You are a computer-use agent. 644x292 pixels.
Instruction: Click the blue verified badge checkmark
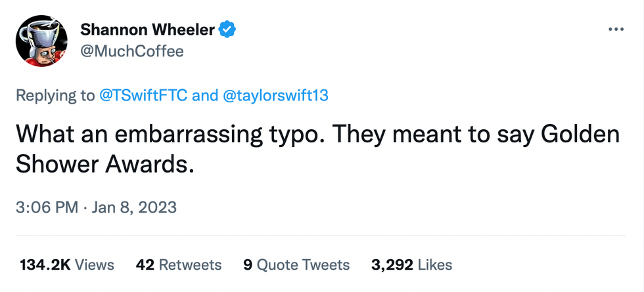(228, 29)
